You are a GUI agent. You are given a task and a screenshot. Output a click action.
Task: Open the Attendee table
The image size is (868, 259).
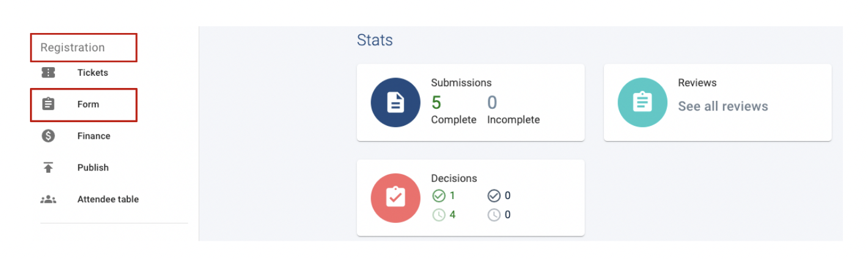click(x=108, y=200)
